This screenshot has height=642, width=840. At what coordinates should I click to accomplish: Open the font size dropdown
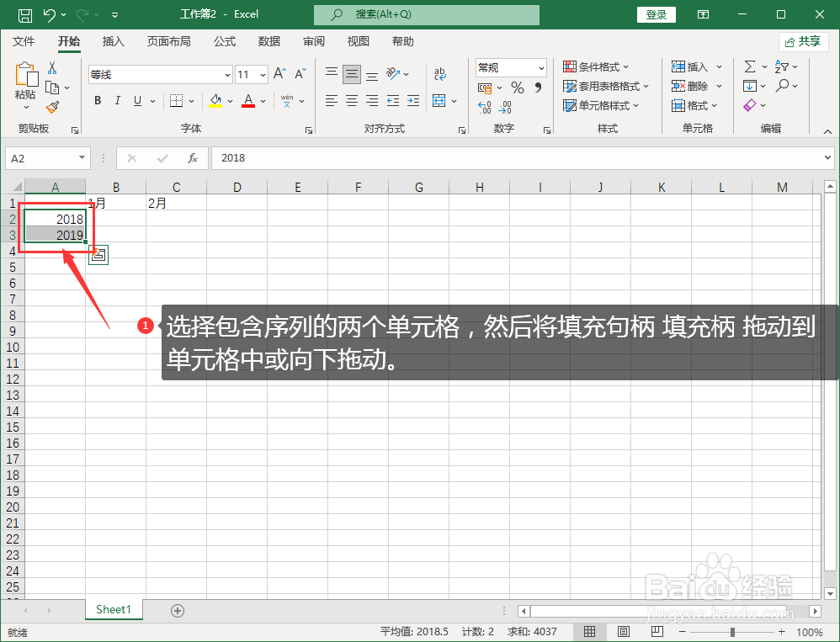(263, 74)
